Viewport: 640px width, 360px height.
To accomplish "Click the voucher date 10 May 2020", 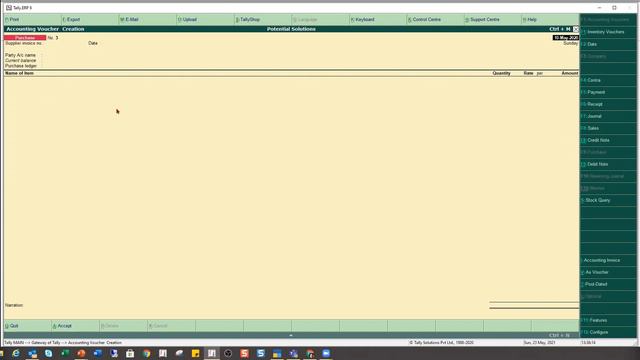I will click(x=566, y=38).
